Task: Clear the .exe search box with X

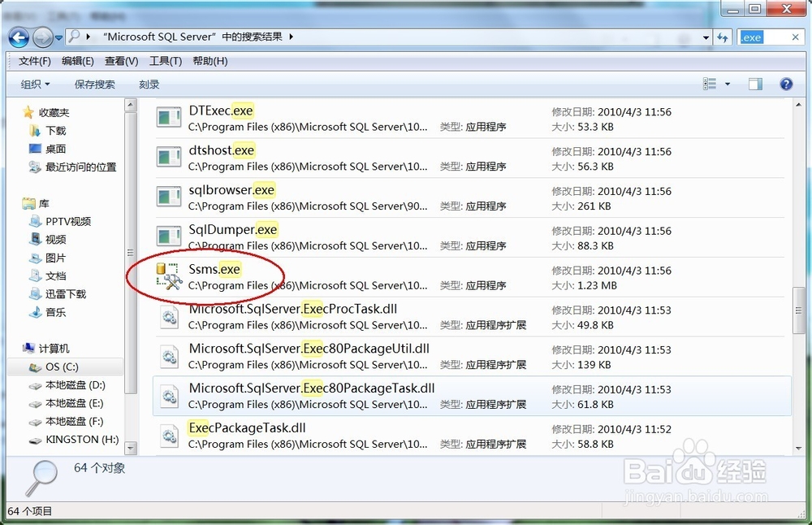Action: coord(796,37)
